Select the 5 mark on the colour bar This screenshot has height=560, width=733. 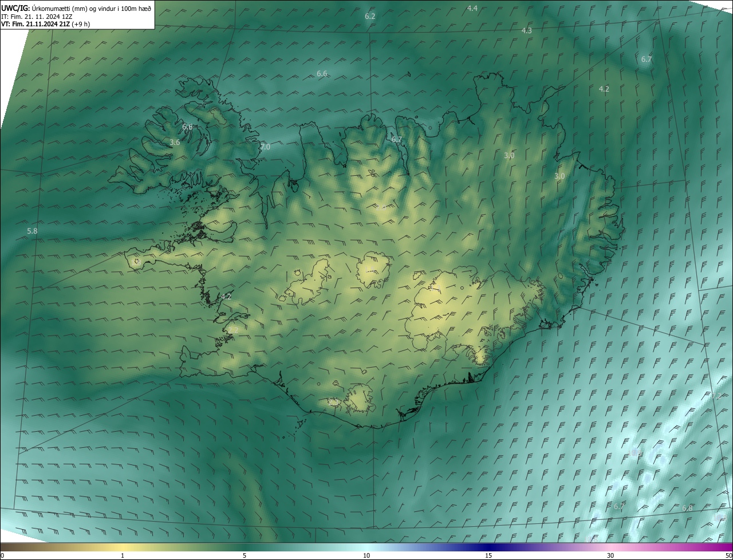click(x=245, y=555)
